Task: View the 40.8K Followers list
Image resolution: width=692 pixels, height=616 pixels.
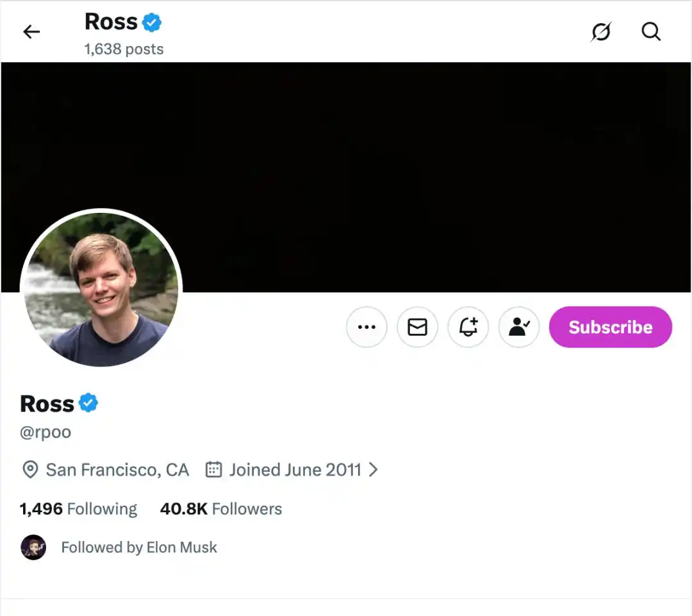Action: coord(221,509)
